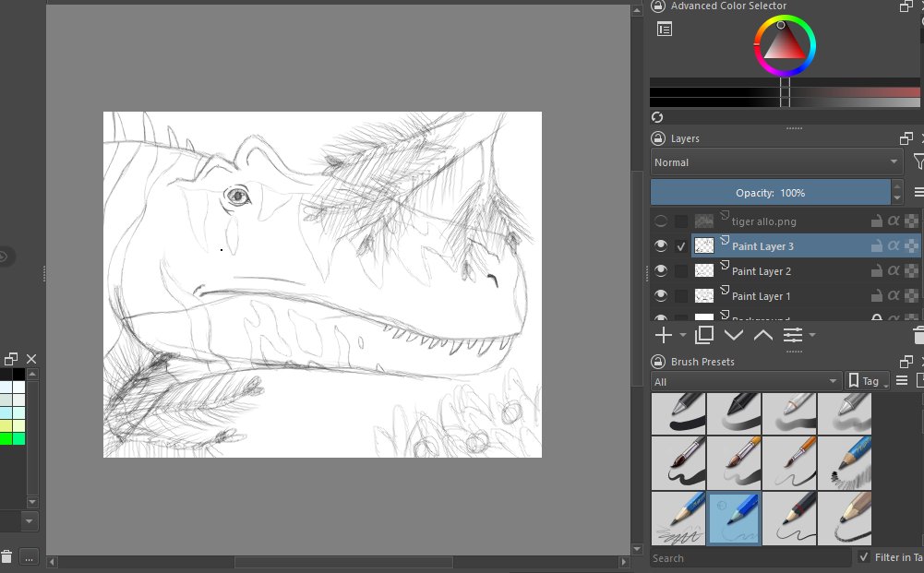
Task: Float the Brush Presets docker
Action: click(x=906, y=362)
